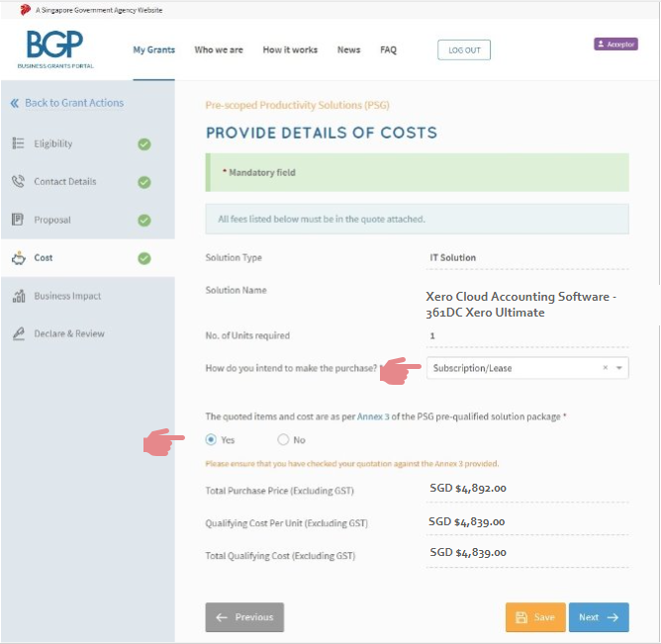
Task: Select No for quoted items per Annex 3
Action: [283, 439]
